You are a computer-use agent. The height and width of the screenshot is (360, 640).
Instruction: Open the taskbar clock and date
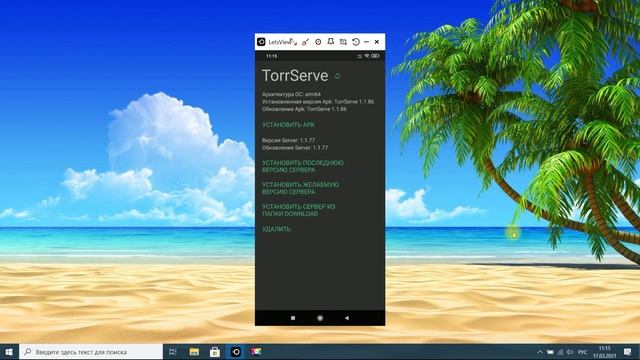click(x=605, y=352)
